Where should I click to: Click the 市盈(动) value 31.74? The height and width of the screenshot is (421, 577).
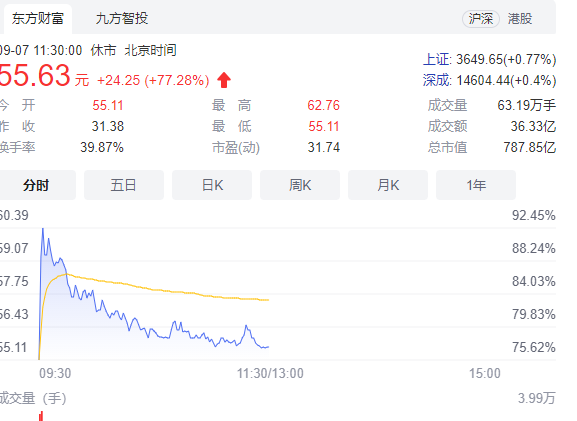click(323, 148)
